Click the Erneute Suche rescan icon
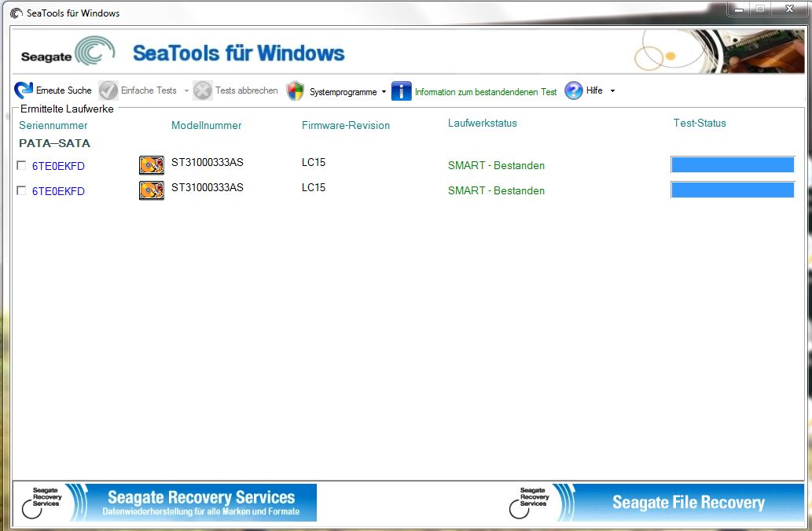Screen dimensions: 812x531 [x=24, y=90]
